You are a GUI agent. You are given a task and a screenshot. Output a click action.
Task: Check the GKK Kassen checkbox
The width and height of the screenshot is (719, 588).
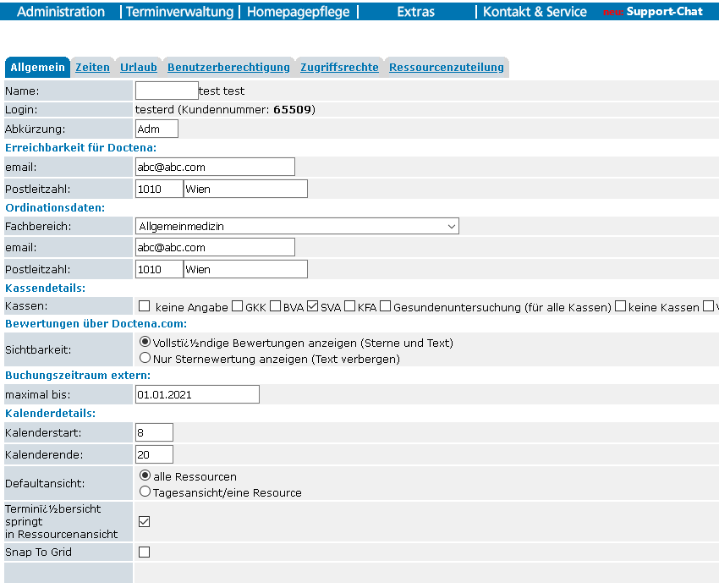coord(238,307)
